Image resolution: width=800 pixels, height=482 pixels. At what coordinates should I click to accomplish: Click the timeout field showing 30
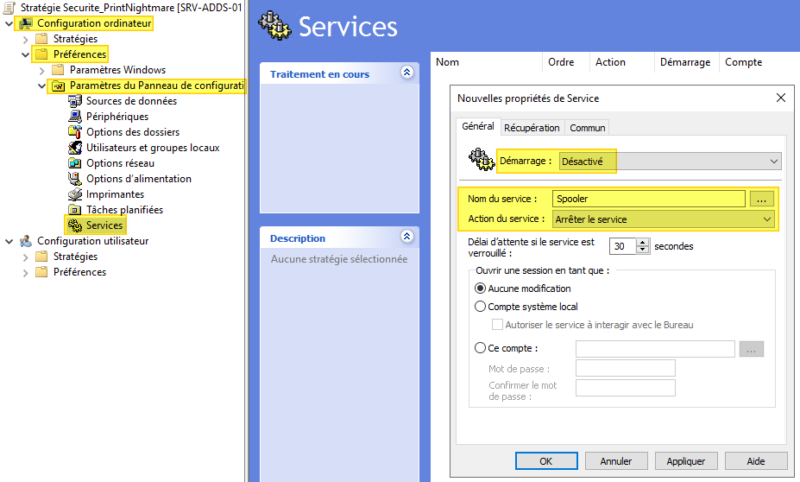pyautogui.click(x=622, y=246)
